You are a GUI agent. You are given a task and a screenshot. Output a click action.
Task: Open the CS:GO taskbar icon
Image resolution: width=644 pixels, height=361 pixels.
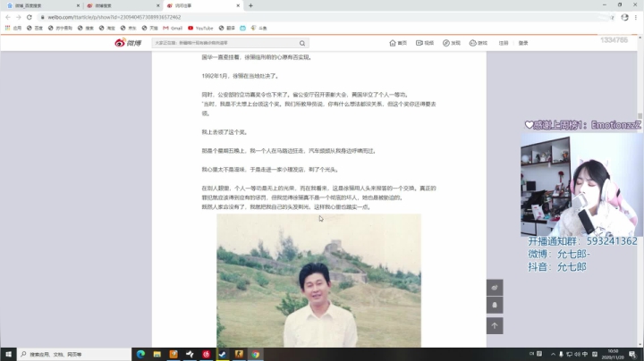pos(239,354)
